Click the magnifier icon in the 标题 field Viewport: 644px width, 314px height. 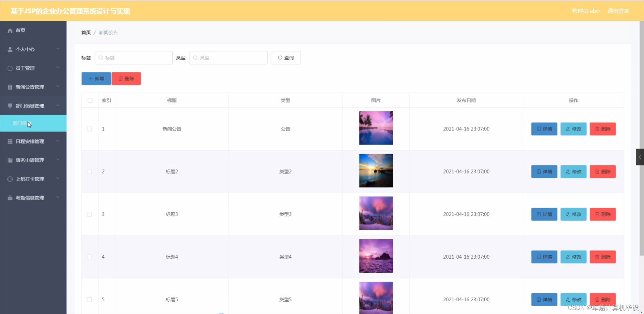click(x=101, y=57)
